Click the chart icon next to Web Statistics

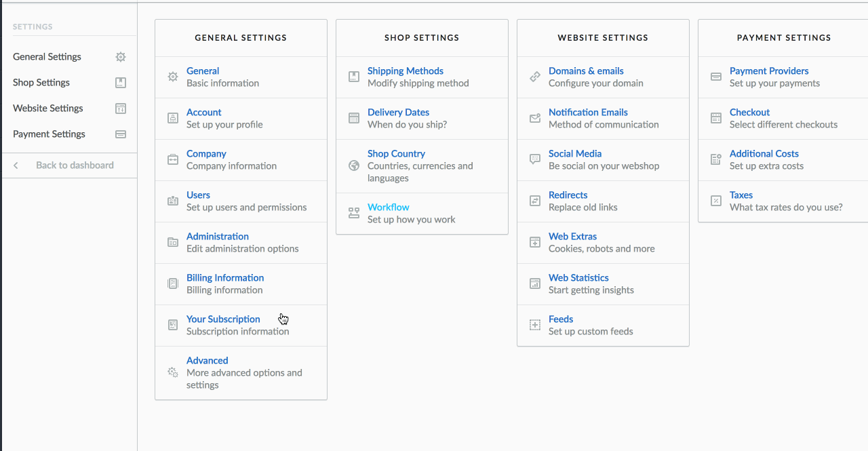(x=535, y=283)
